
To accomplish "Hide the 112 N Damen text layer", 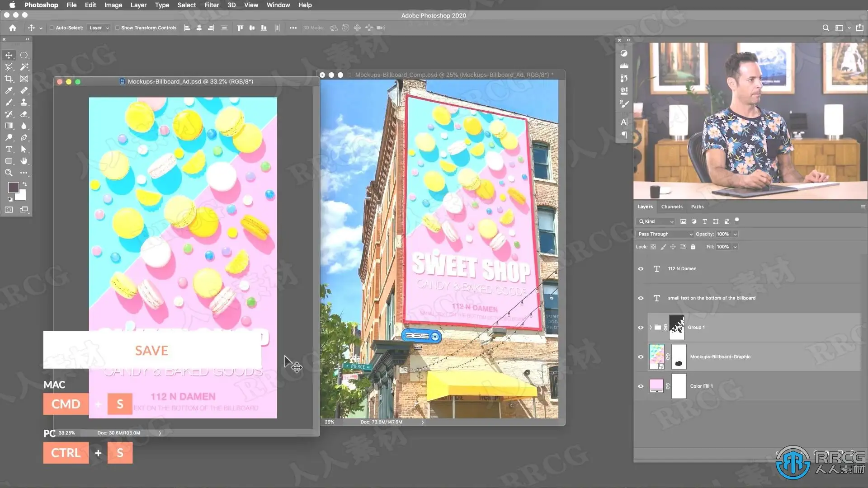I will 641,269.
